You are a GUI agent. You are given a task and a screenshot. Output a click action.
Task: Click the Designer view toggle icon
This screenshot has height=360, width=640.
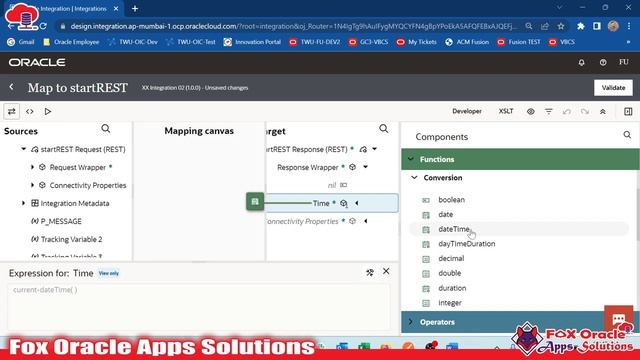pos(11,111)
